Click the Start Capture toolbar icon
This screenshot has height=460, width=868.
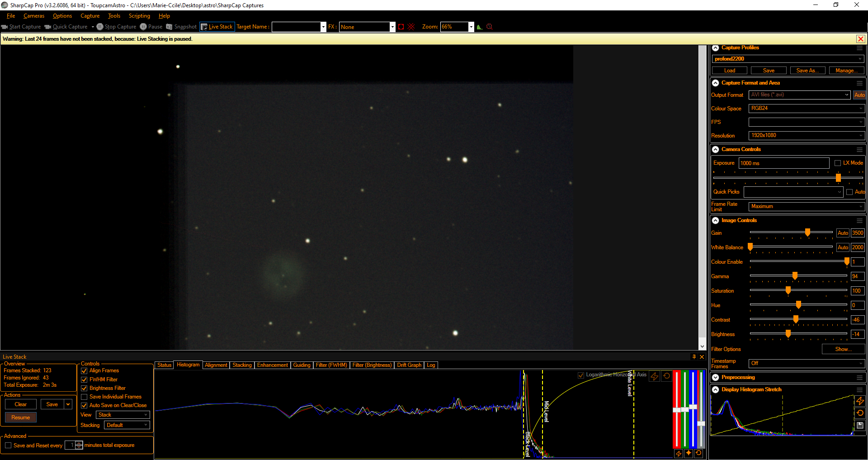5,27
